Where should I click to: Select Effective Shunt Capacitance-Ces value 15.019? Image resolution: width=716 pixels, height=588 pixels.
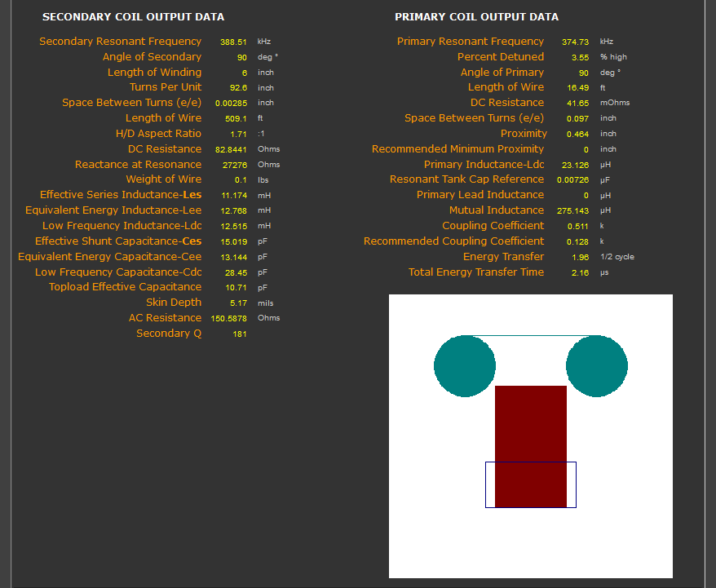[234, 242]
